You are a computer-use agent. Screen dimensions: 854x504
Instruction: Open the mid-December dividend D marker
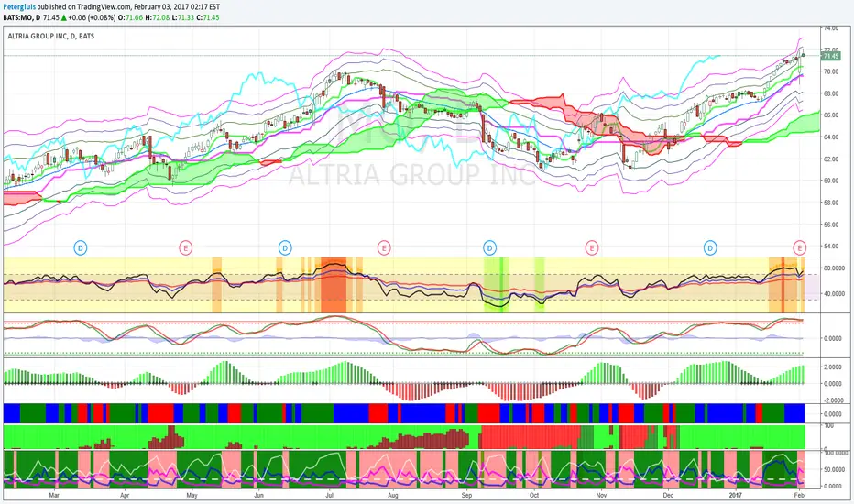pos(709,248)
